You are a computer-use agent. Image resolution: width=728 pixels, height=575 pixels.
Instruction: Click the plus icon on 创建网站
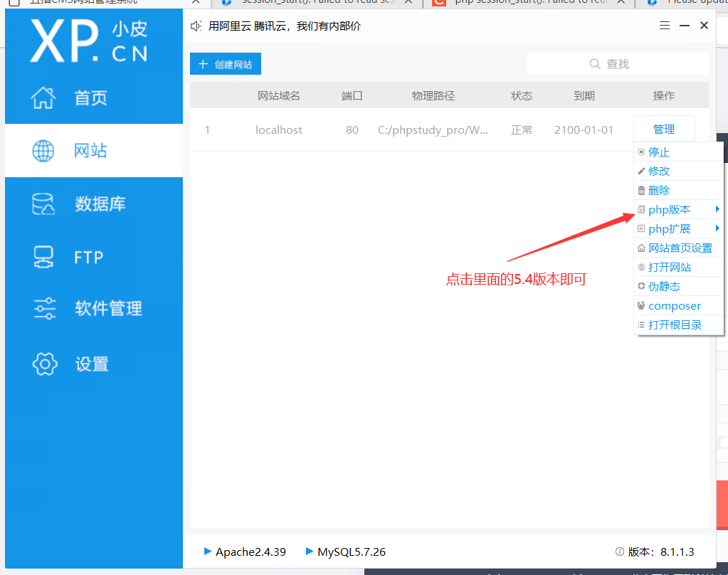click(203, 64)
